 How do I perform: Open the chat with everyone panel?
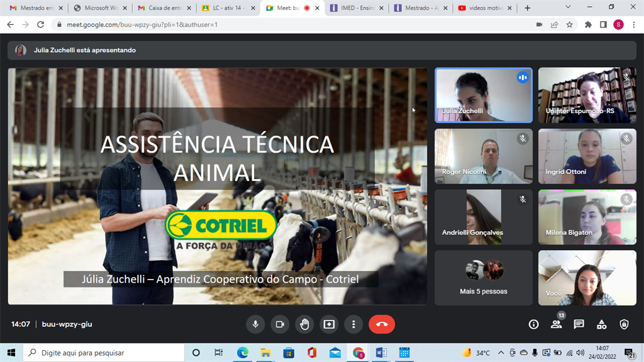[x=579, y=324]
